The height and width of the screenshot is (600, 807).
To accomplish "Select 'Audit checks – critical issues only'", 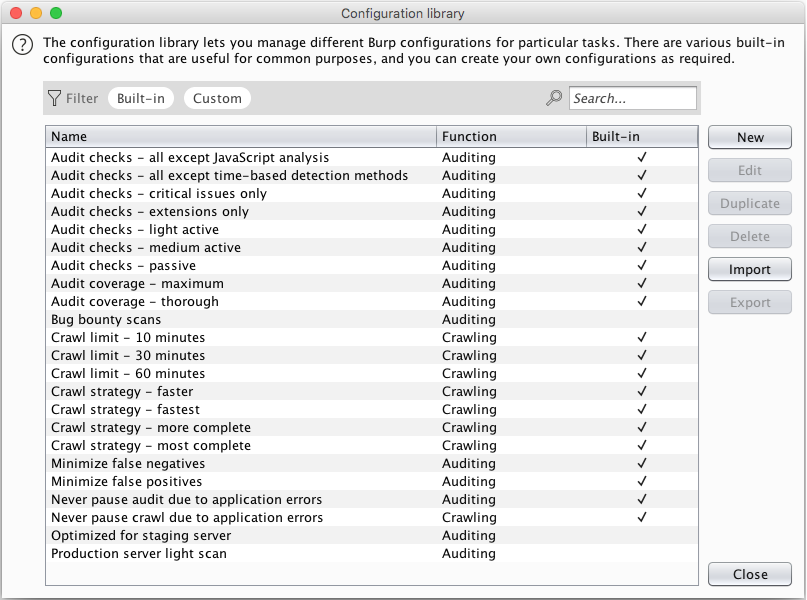I will [372, 193].
